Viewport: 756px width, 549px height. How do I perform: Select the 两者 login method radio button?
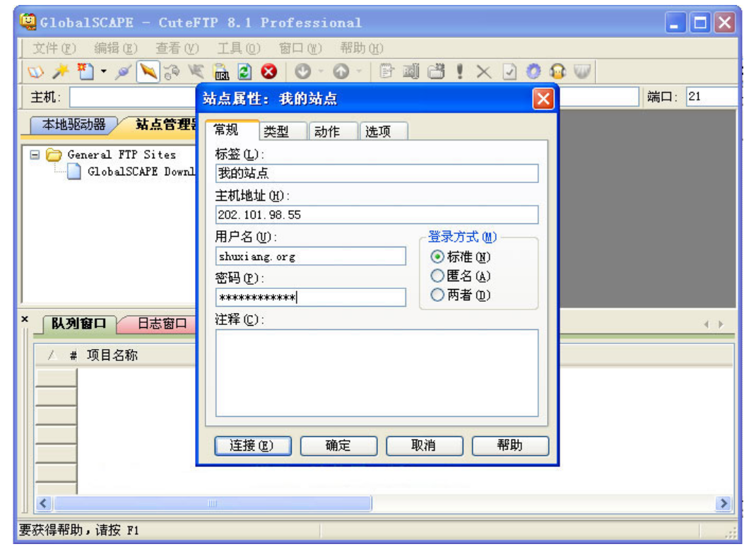coord(437,295)
